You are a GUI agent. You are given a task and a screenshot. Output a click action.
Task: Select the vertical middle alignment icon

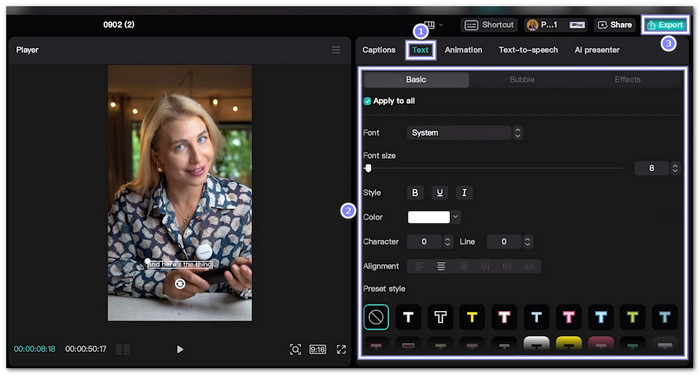507,267
